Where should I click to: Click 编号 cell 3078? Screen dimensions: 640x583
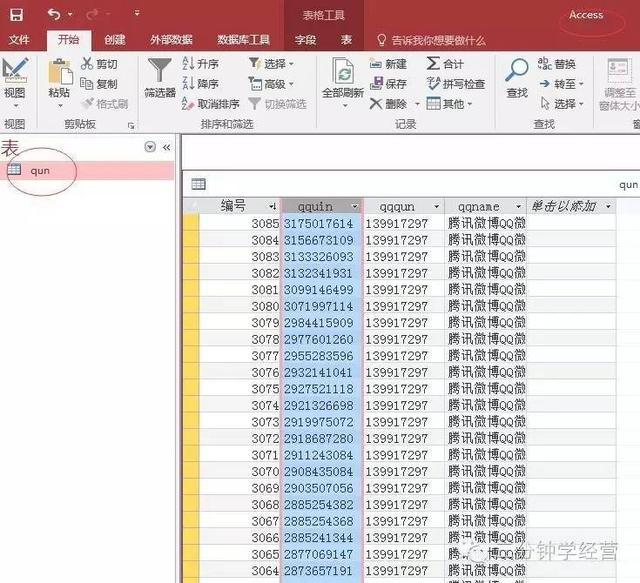point(240,339)
